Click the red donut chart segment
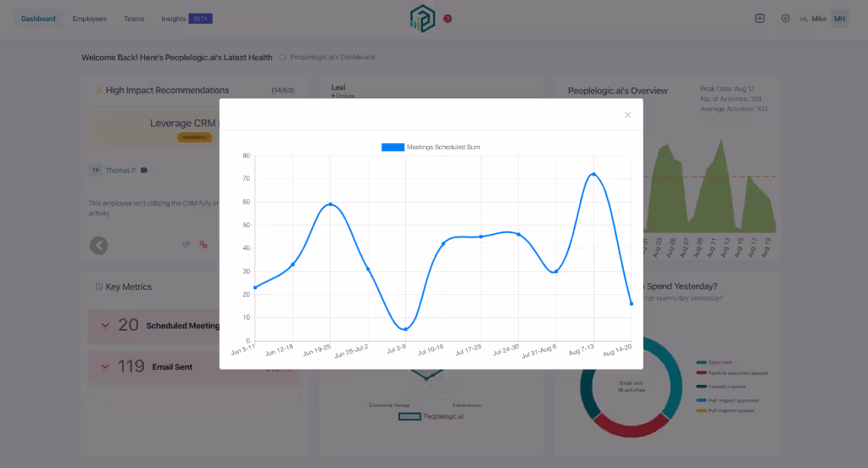The width and height of the screenshot is (868, 468). click(x=631, y=427)
